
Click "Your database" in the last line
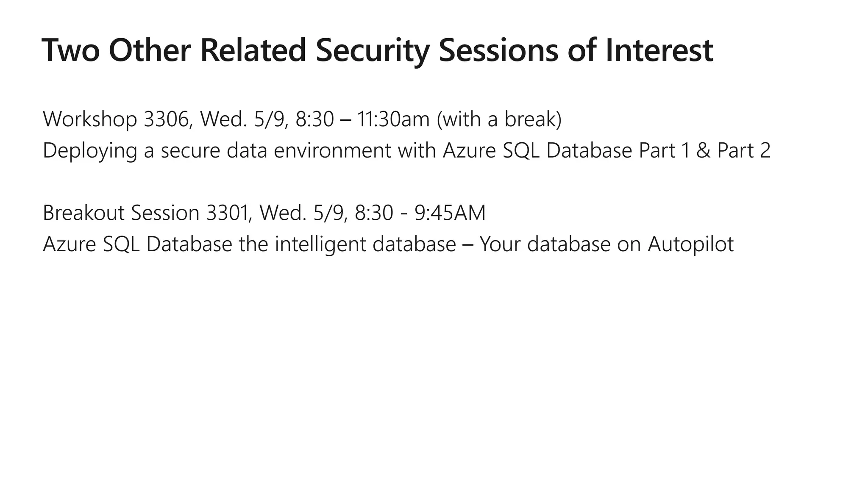[545, 244]
